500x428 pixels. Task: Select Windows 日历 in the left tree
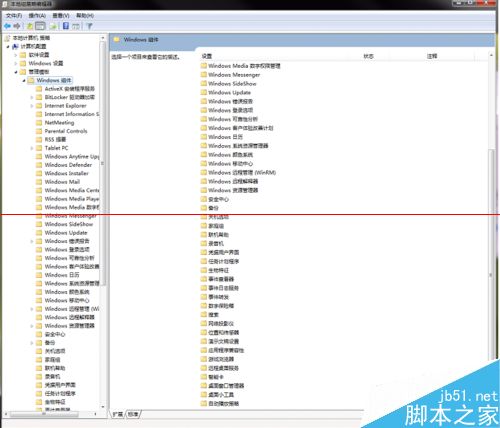(x=62, y=275)
